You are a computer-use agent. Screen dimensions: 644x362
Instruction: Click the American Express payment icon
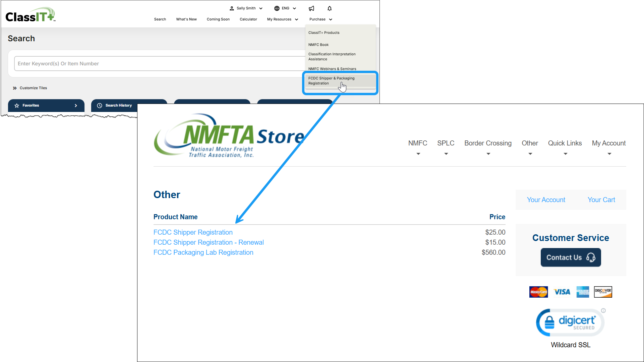coord(582,292)
